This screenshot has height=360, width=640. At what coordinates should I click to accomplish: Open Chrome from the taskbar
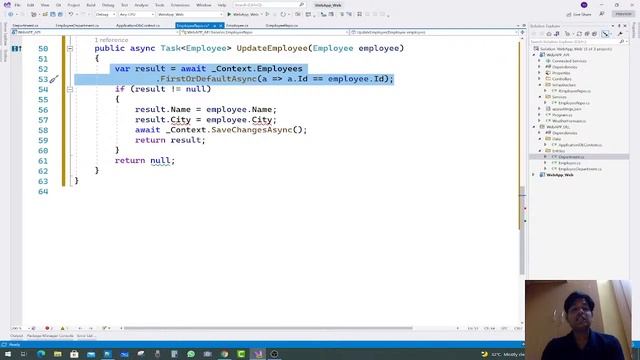(224, 354)
